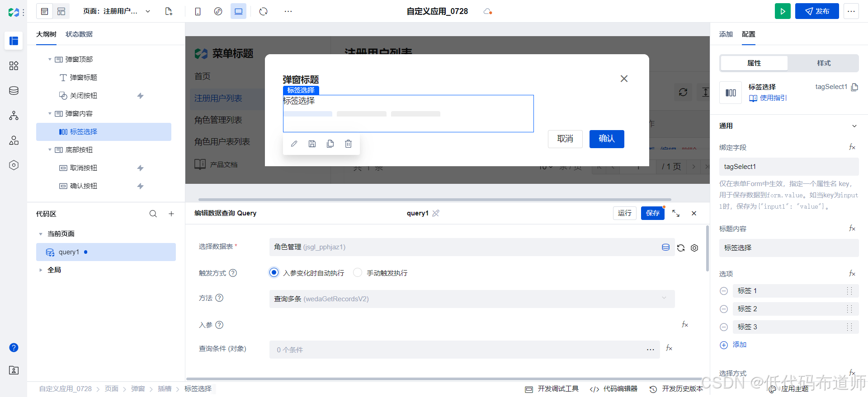Save the query with 保存 button
Image resolution: width=868 pixels, height=397 pixels.
(653, 213)
